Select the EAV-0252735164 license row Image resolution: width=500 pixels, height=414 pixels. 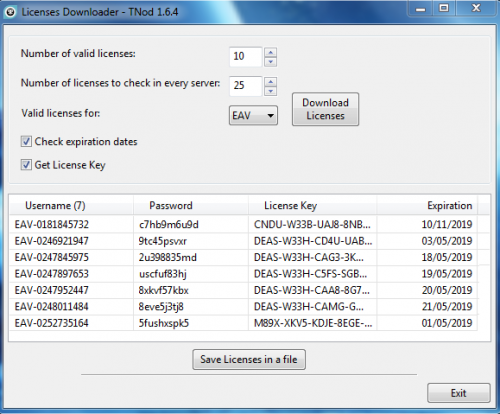(243, 323)
